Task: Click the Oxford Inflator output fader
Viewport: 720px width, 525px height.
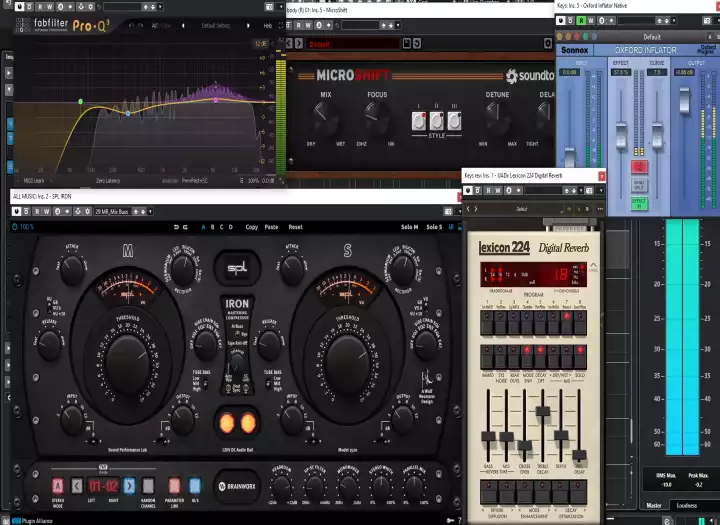Action: (684, 100)
